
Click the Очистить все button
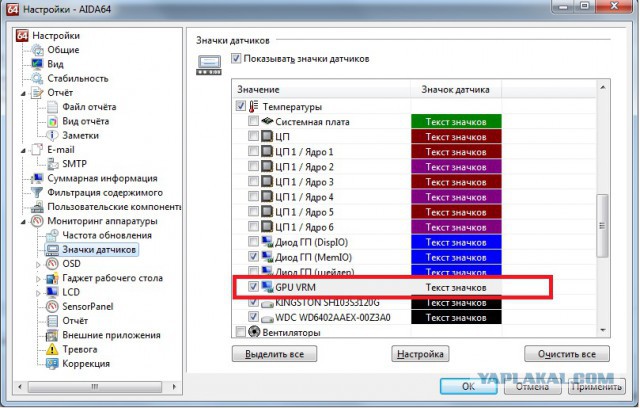coord(567,354)
